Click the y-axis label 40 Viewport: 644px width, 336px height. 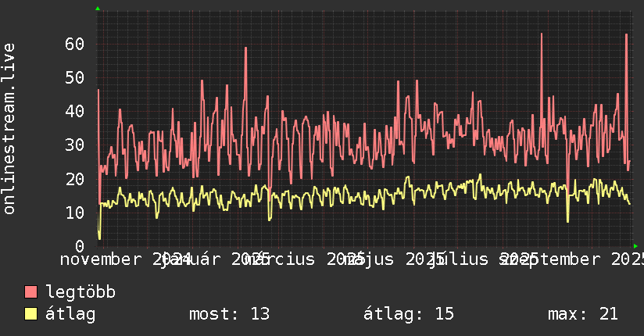pyautogui.click(x=74, y=111)
